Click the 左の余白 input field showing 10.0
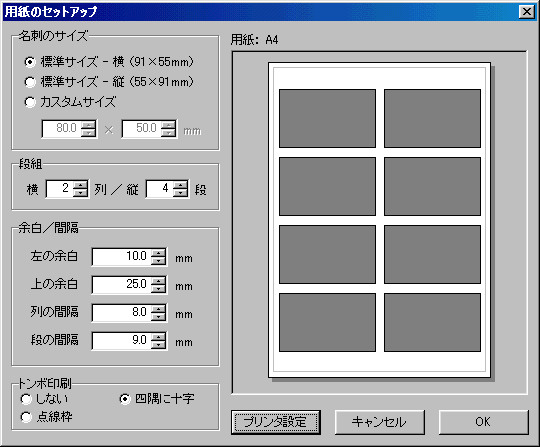The width and height of the screenshot is (540, 447). pyautogui.click(x=122, y=257)
